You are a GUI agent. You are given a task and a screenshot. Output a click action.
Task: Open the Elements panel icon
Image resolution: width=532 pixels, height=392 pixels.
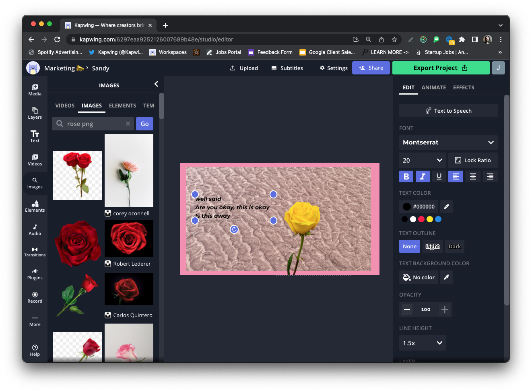pos(35,206)
